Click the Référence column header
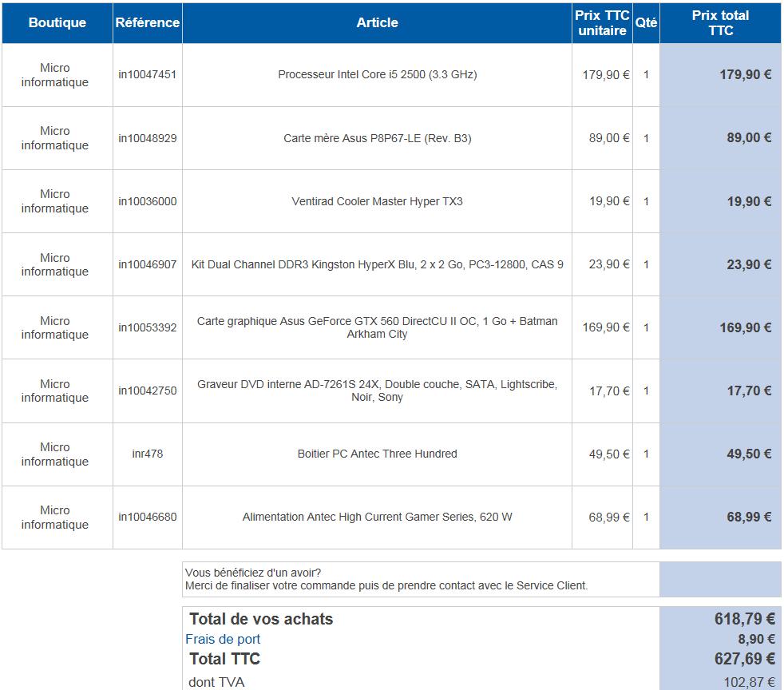Screen dimensions: 784x690 [x=148, y=22]
